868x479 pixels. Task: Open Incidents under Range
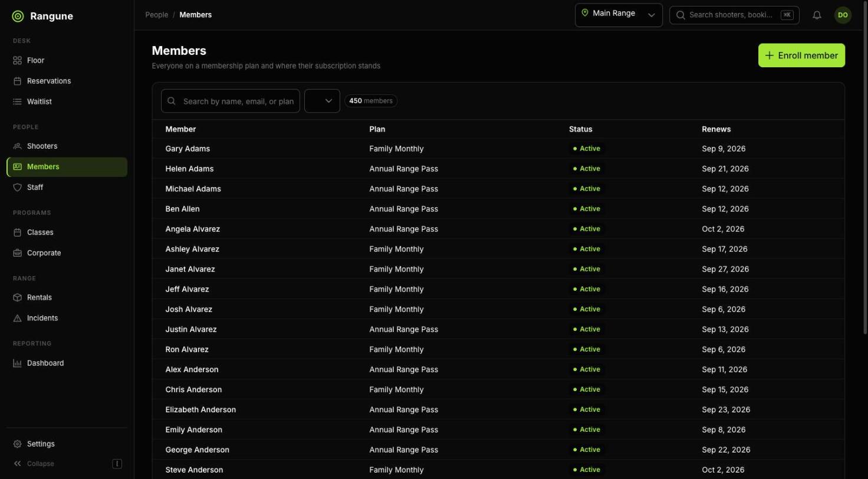click(x=67, y=318)
